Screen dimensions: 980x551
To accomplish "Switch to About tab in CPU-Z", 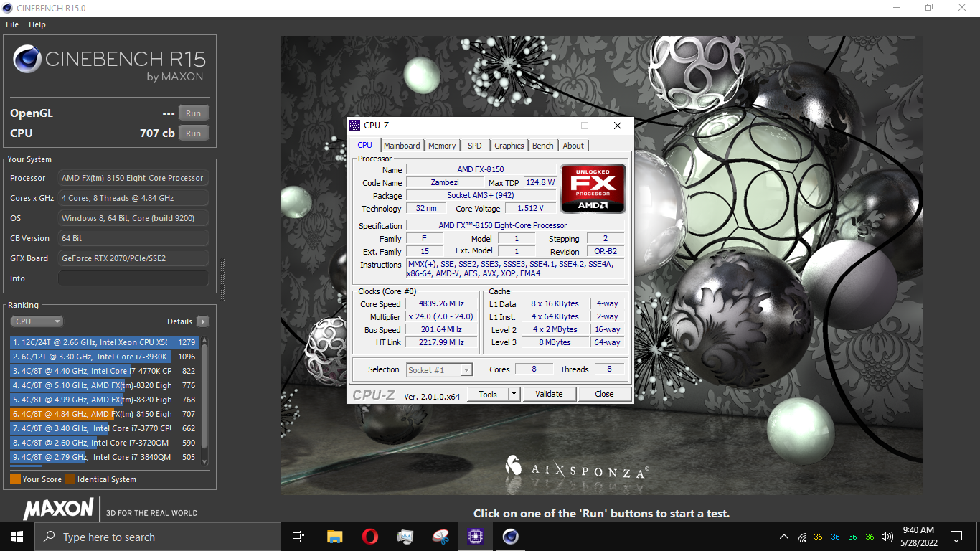I will (x=573, y=146).
